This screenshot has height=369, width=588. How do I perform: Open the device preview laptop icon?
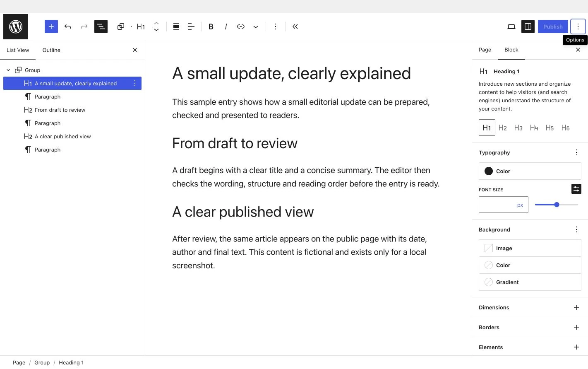tap(511, 27)
